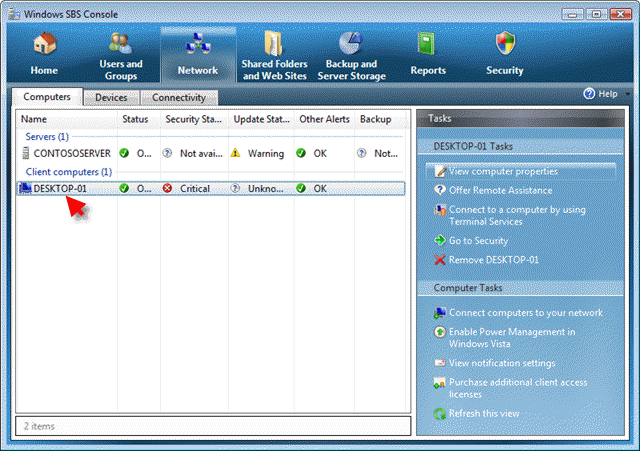Select the DESKTOP-01 row name
This screenshot has width=640, height=451.
point(60,189)
